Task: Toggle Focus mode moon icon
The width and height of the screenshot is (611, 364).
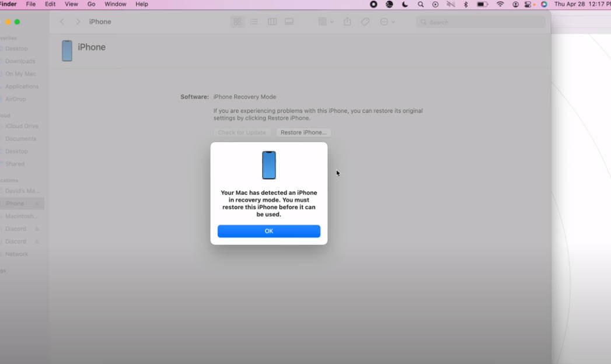Action: pos(405,4)
